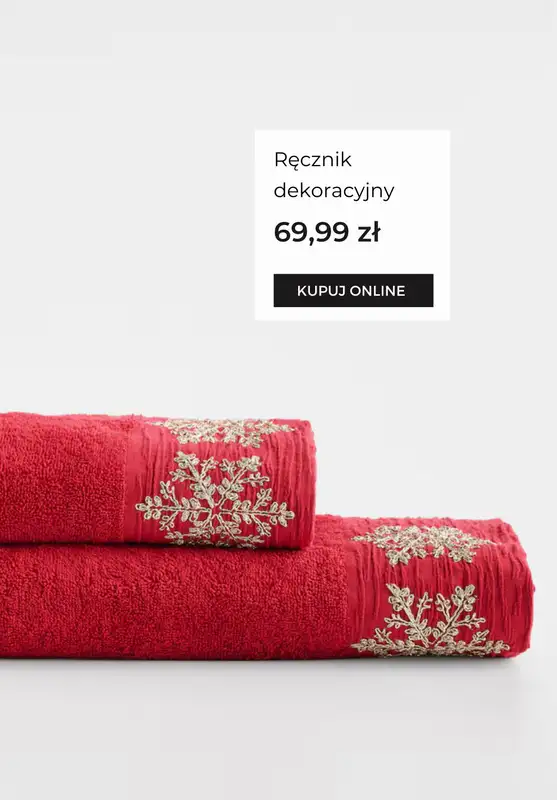Click the word "dekoracyjny" in the card

tap(334, 191)
